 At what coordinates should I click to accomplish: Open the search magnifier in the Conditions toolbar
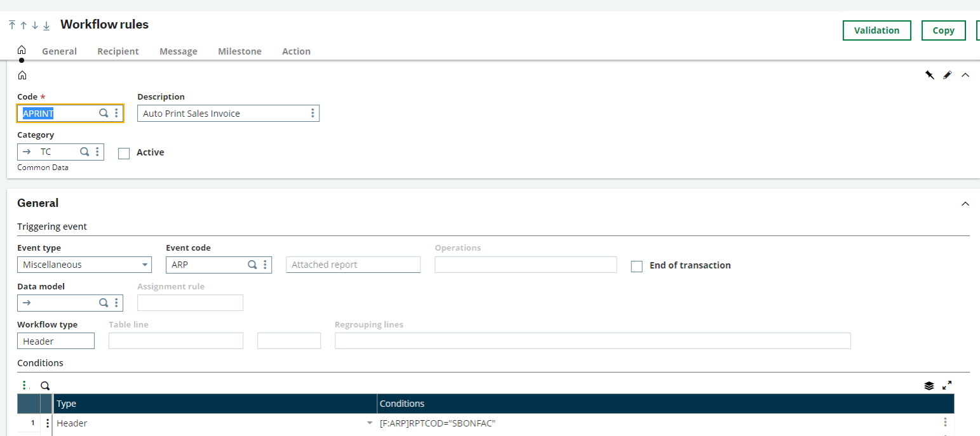(x=44, y=385)
